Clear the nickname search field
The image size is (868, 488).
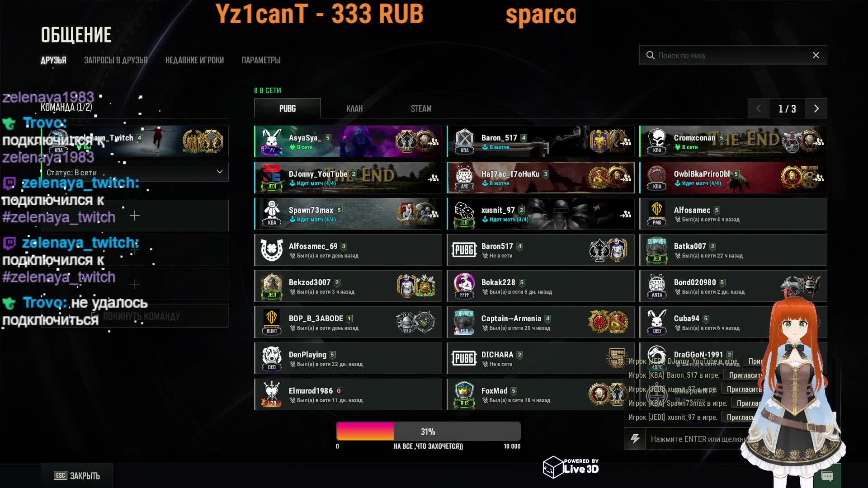pyautogui.click(x=816, y=55)
